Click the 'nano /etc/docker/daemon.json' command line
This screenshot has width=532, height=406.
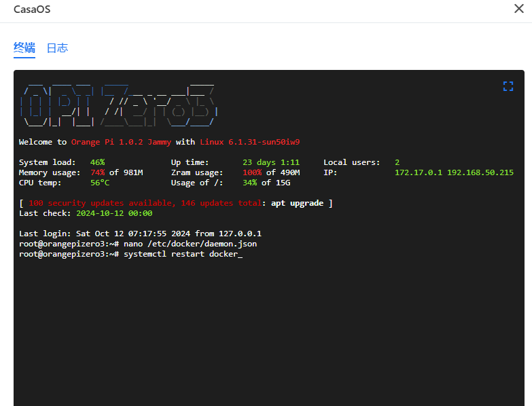click(x=138, y=244)
